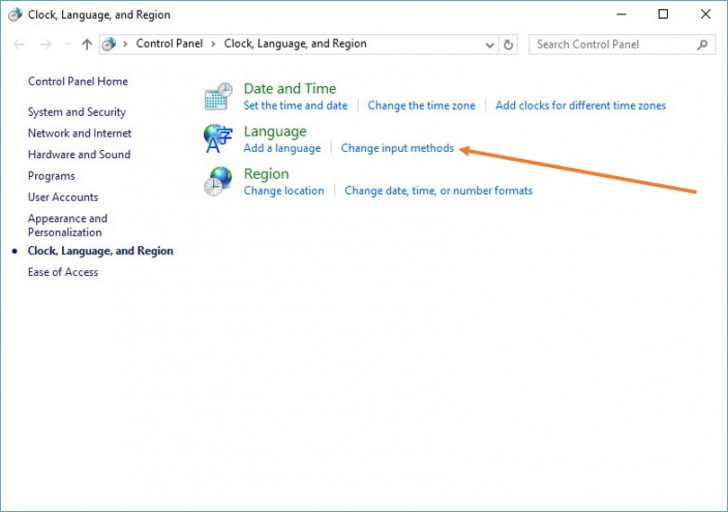Open the Language heading

pos(275,131)
